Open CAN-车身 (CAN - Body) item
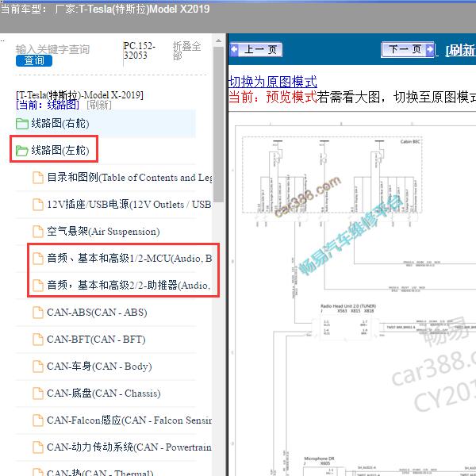Viewport: 476px width, 476px height. pyautogui.click(x=99, y=366)
